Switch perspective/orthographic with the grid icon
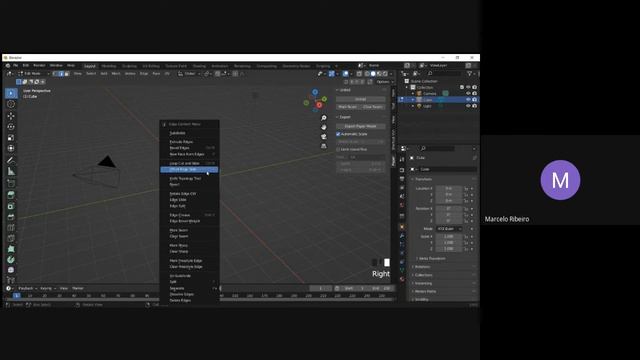640x360 pixels. pyautogui.click(x=324, y=146)
